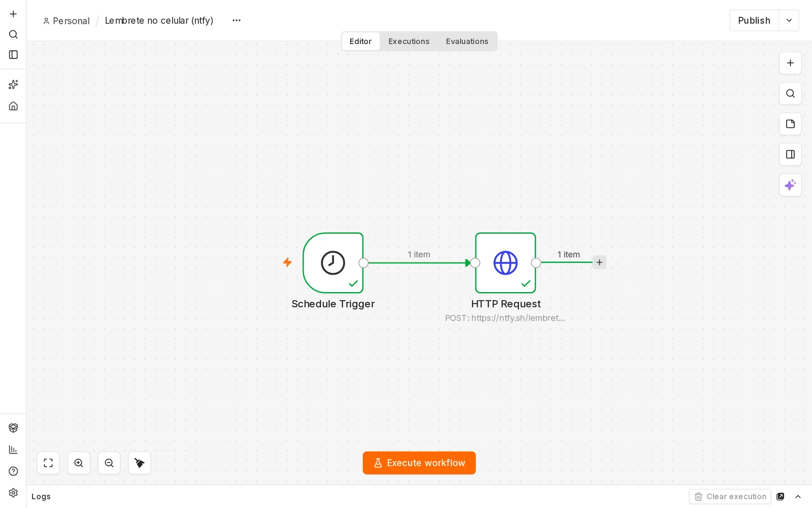This screenshot has height=508, width=812.
Task: Tidy up workflow nodes
Action: [140, 463]
